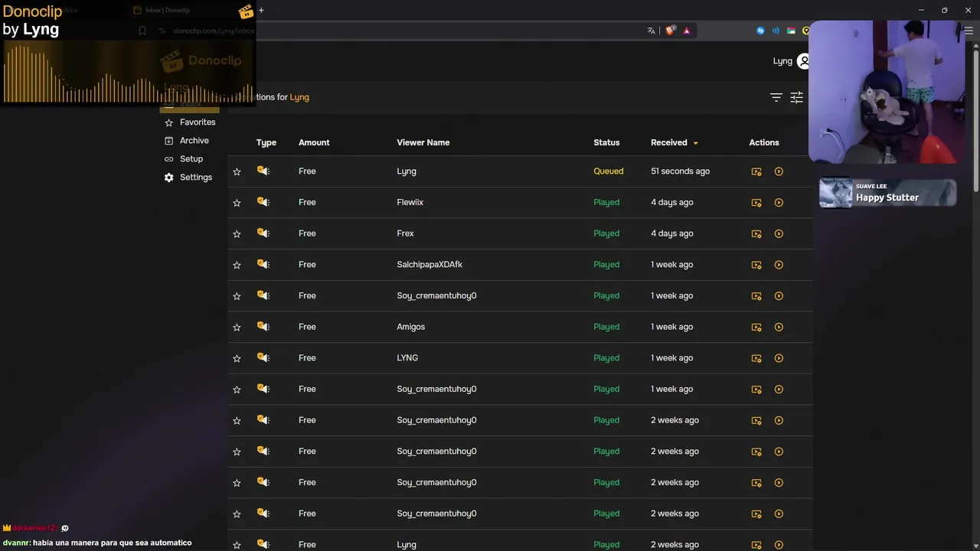Star the Amigos donation row
The image size is (980, 551).
coord(237,328)
